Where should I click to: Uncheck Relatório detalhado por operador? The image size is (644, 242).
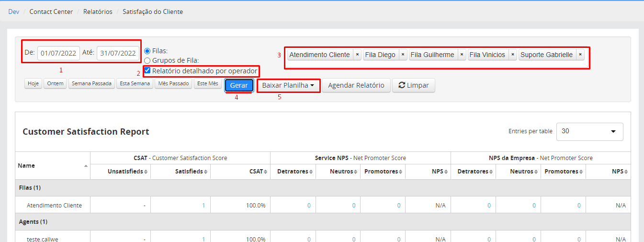click(147, 71)
